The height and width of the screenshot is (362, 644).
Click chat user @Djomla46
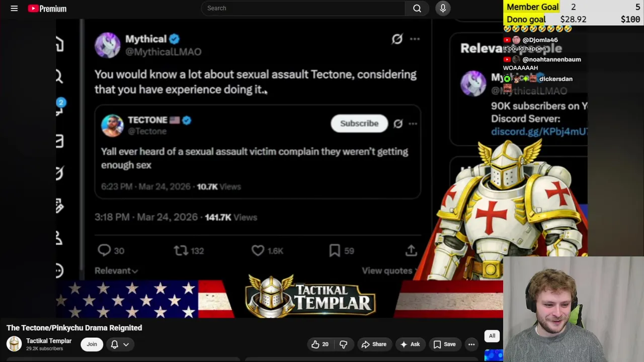click(540, 40)
